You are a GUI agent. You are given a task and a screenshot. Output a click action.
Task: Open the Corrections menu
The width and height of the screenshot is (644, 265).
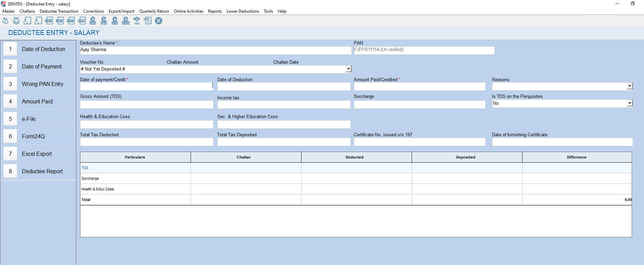93,11
